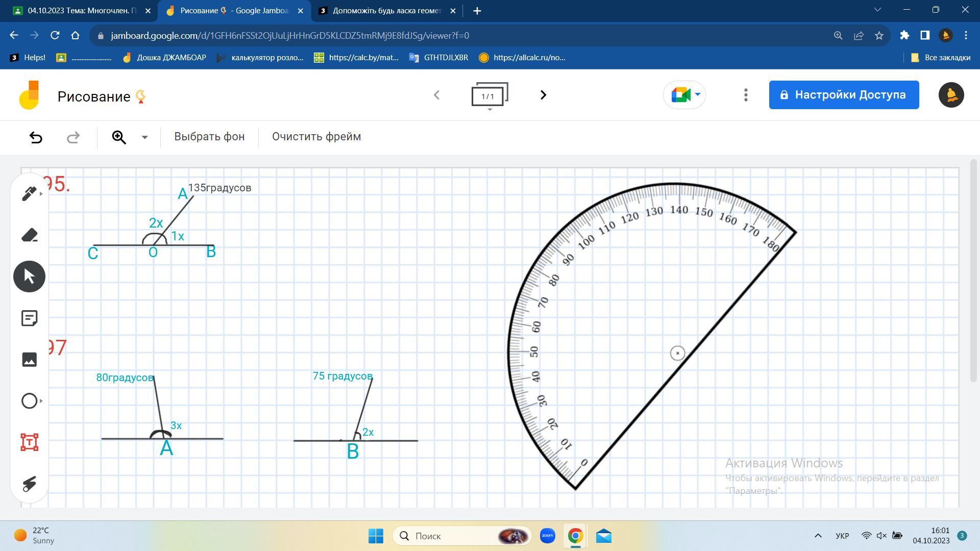The height and width of the screenshot is (551, 980).
Task: Activate the Select arrow tool
Action: pyautogui.click(x=29, y=277)
